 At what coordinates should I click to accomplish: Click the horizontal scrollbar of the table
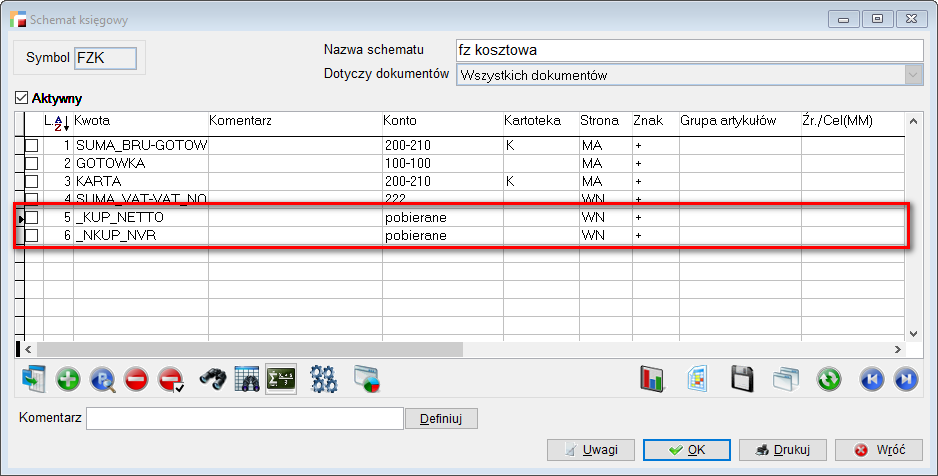(250, 349)
